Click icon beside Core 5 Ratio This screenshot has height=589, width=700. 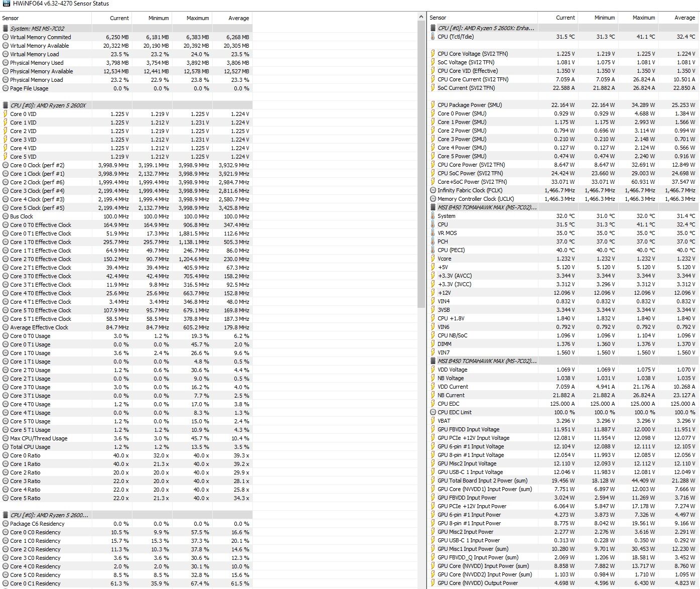(x=6, y=498)
